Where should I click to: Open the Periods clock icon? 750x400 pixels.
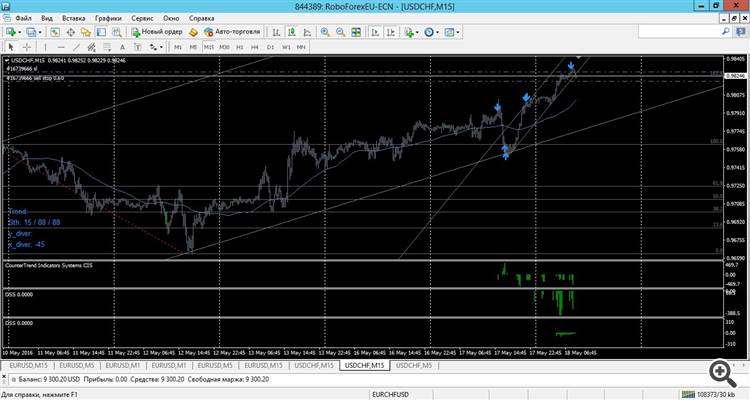click(429, 32)
